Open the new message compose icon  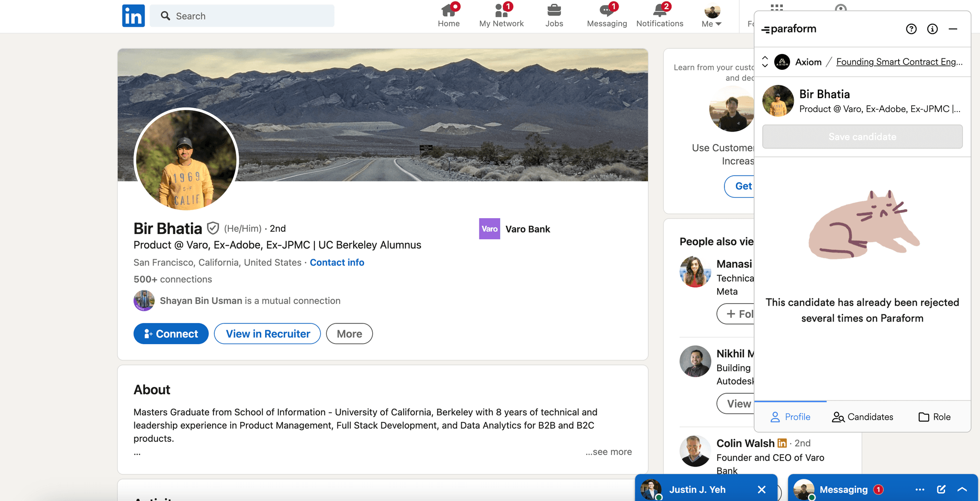tap(941, 489)
